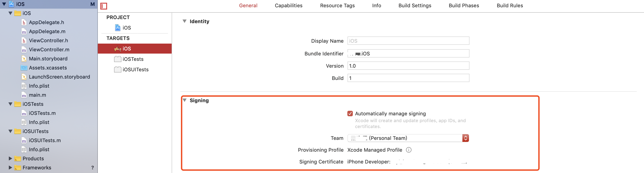Viewport: 644px width, 173px height.
Task: Toggle the project and targets list sidebar icon
Action: [x=103, y=6]
